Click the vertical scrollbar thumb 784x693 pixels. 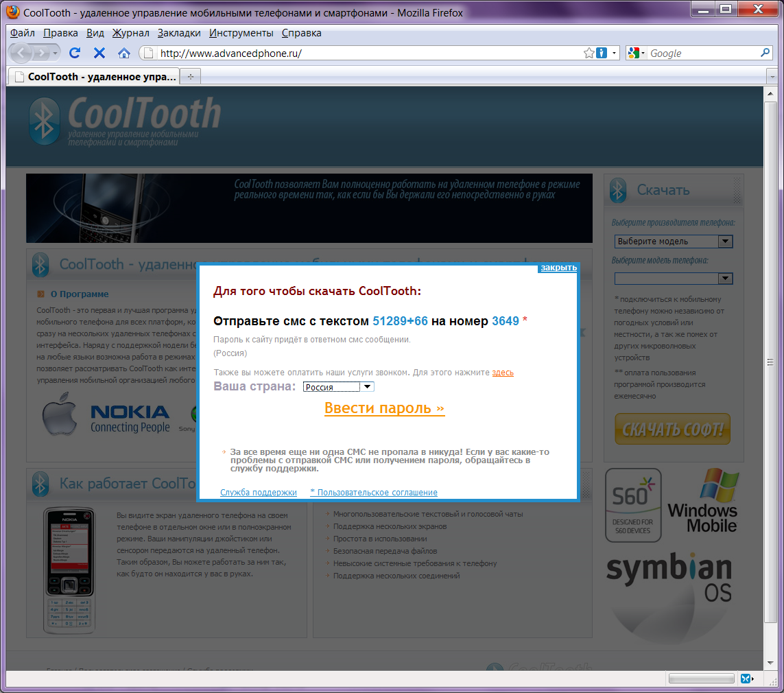pos(770,362)
